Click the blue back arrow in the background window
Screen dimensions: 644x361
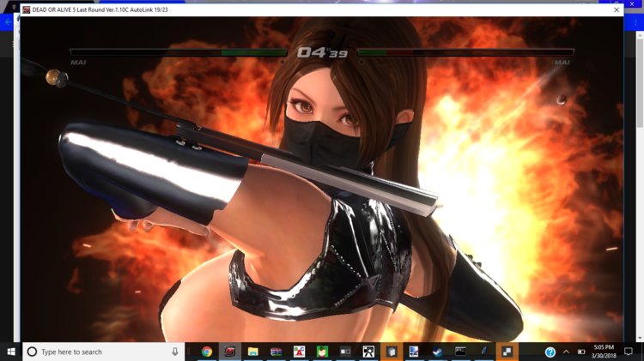(x=9, y=22)
